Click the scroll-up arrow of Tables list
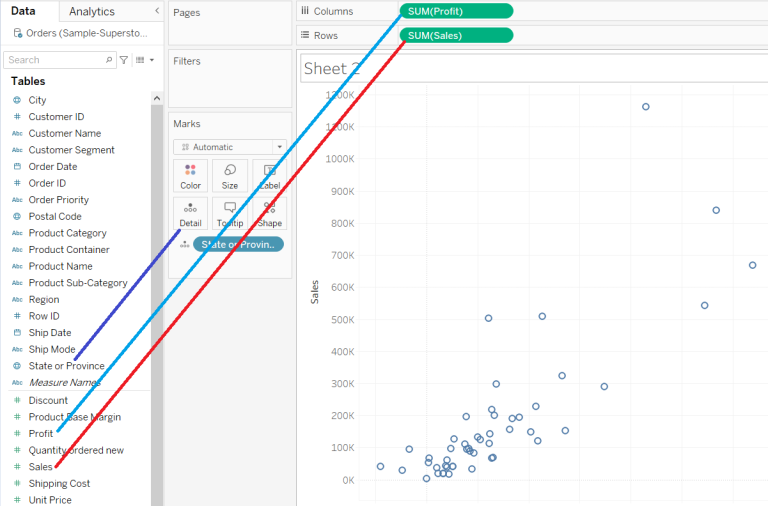 pyautogui.click(x=157, y=98)
